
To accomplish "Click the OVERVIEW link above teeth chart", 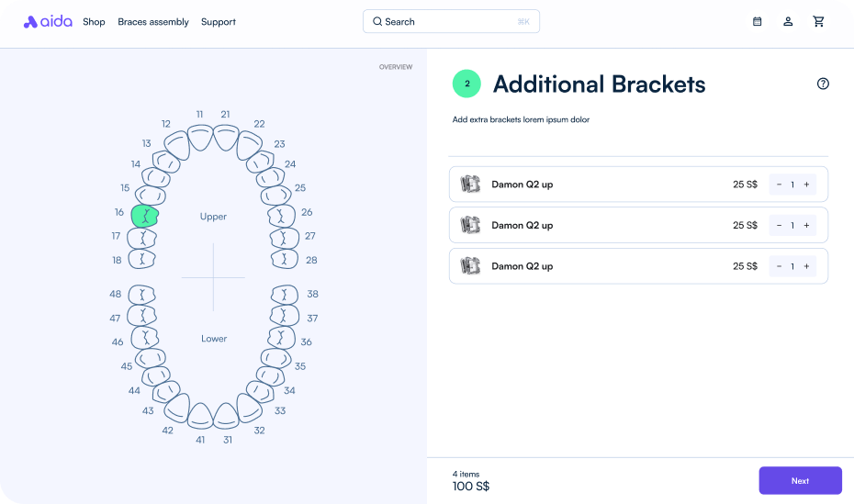I will [396, 67].
